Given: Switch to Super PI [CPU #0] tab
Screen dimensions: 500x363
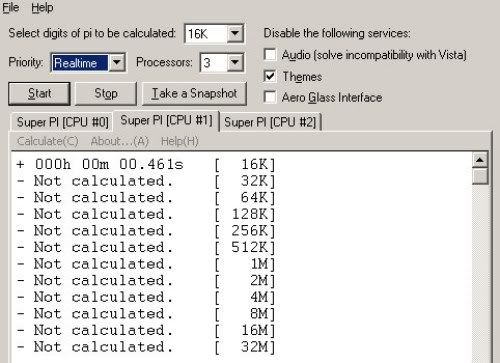Looking at the screenshot, I should click(x=62, y=122).
